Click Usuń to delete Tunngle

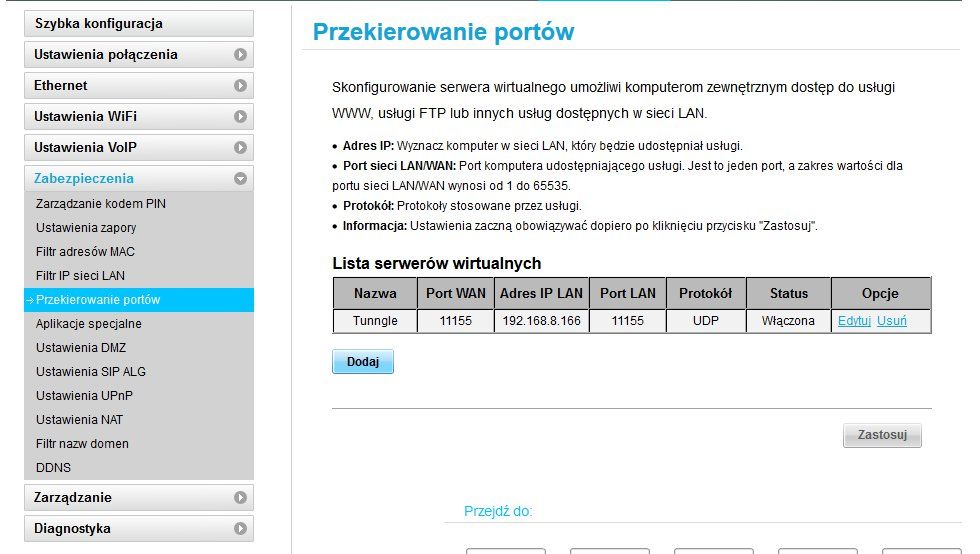point(892,321)
